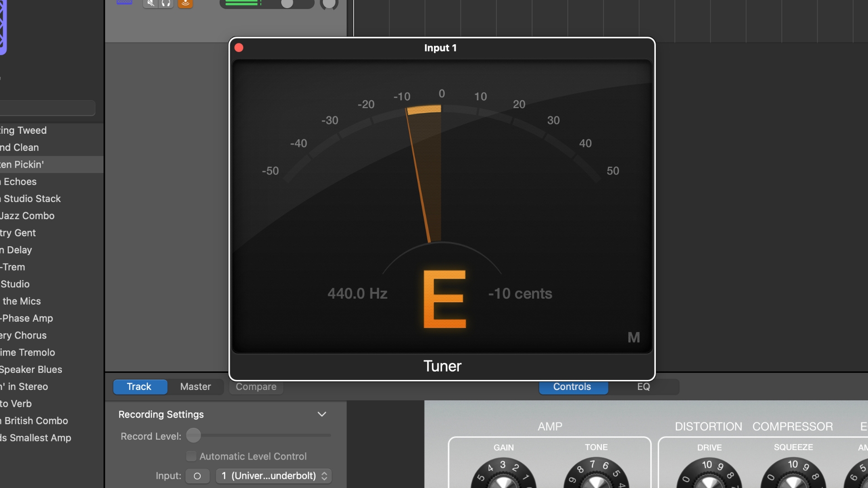Click the M mute button in the tuner
Viewport: 868px width, 488px height.
coord(634,338)
